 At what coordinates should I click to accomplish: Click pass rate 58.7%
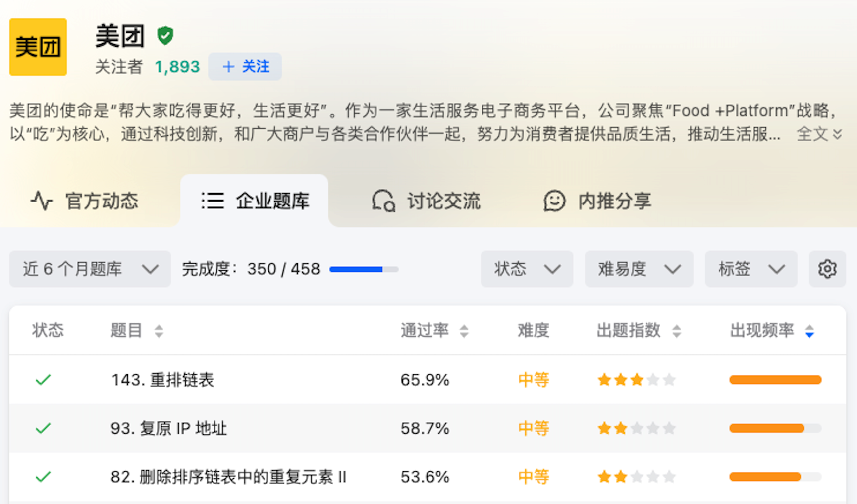point(425,428)
